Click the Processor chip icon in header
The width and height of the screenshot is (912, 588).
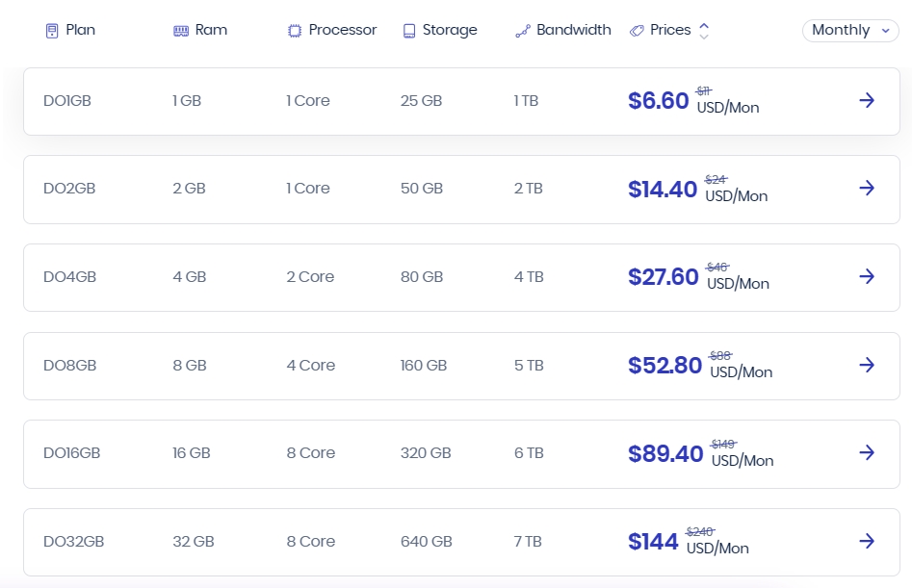pos(295,31)
